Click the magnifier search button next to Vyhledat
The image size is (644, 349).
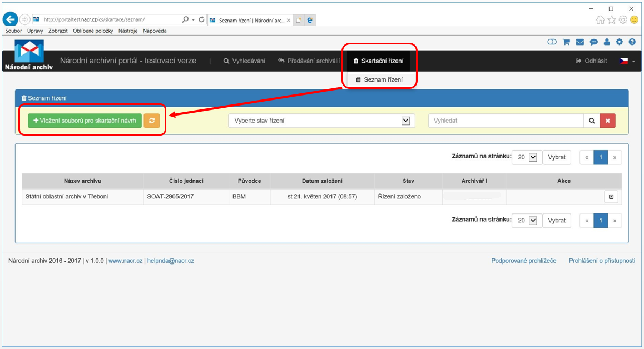[592, 121]
